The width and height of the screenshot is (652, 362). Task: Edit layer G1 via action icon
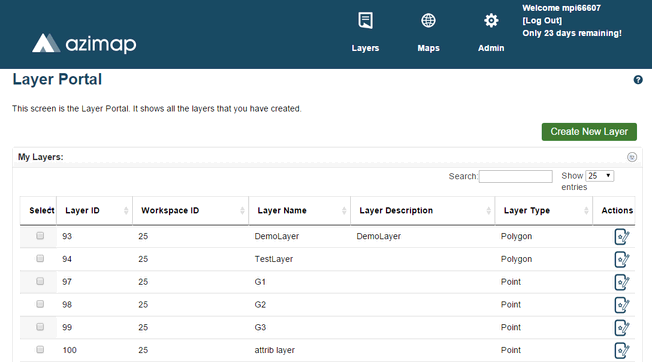(622, 282)
